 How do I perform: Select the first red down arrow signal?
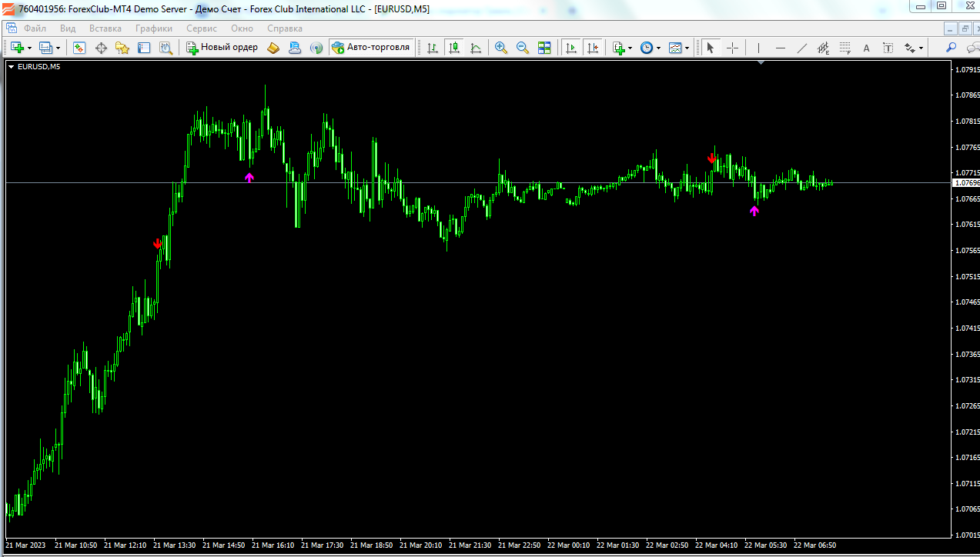[158, 243]
